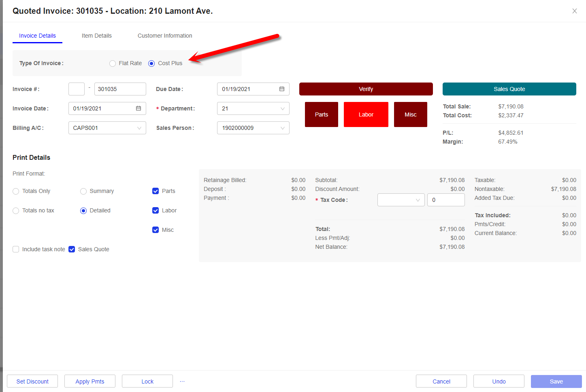
Task: Open the more options ellipsis menu
Action: tap(182, 381)
